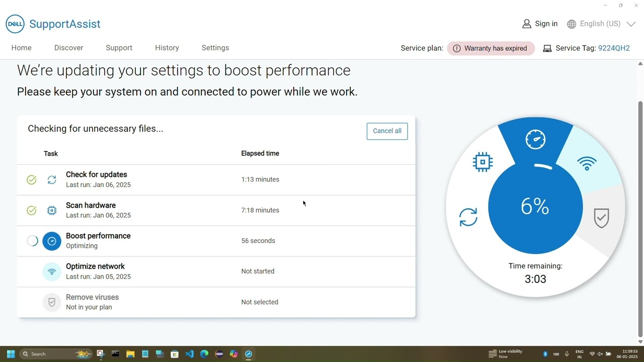The image size is (644, 362).
Task: Click the Service Tag number 9224QH2
Action: 614,48
